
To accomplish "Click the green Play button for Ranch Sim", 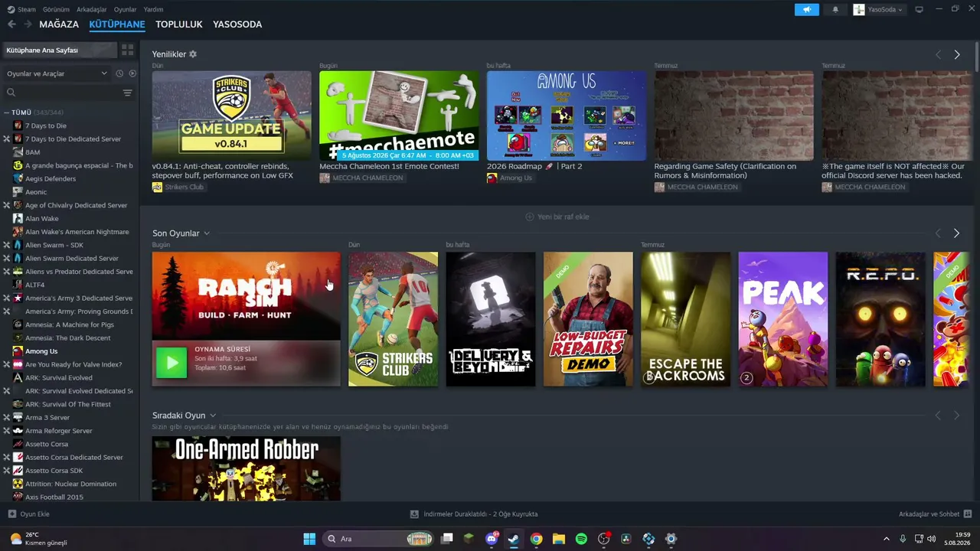I will click(x=171, y=363).
